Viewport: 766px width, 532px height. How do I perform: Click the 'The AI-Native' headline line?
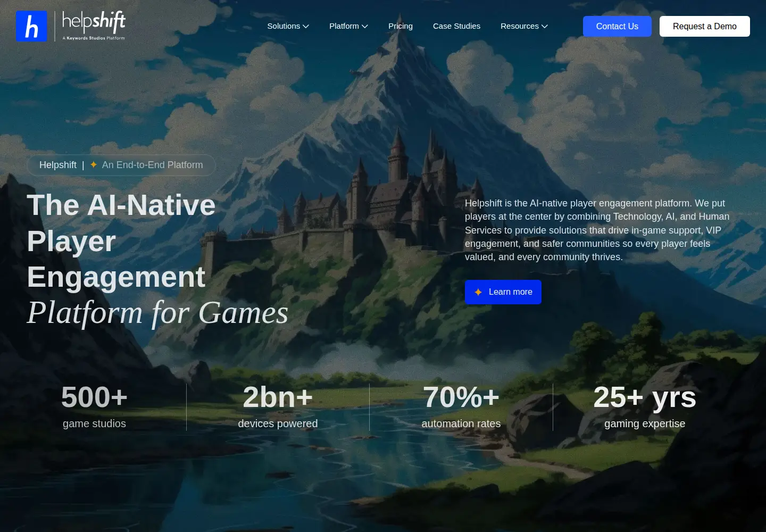click(x=121, y=205)
